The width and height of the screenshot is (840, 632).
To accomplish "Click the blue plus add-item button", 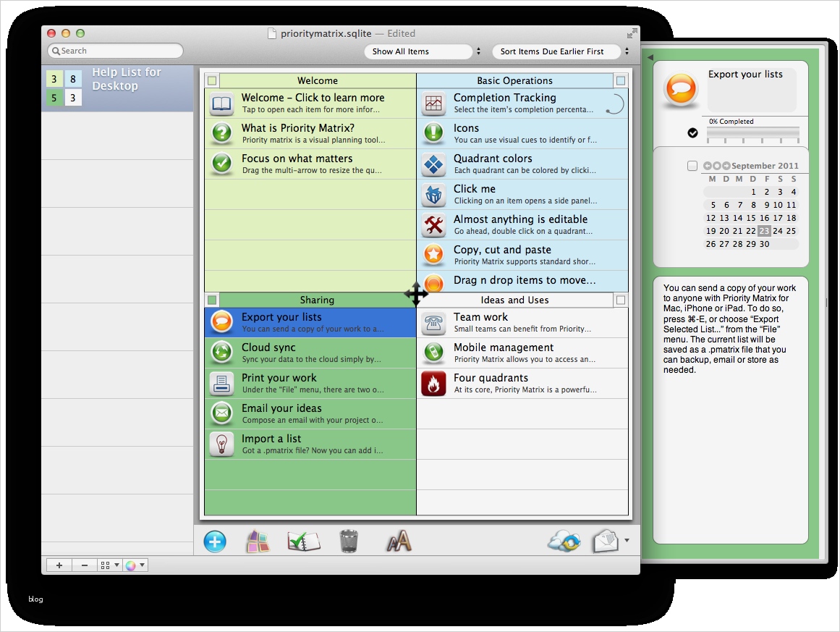I will (215, 542).
